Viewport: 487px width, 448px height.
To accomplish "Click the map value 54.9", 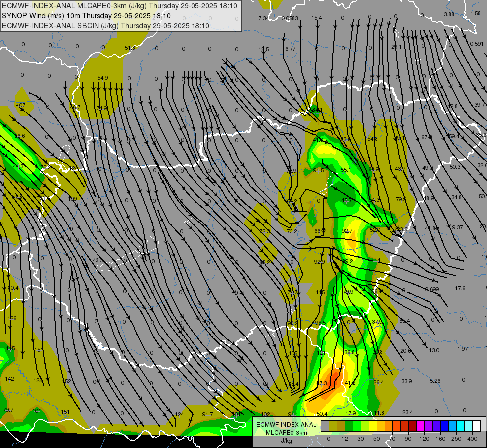I will 103,78.
